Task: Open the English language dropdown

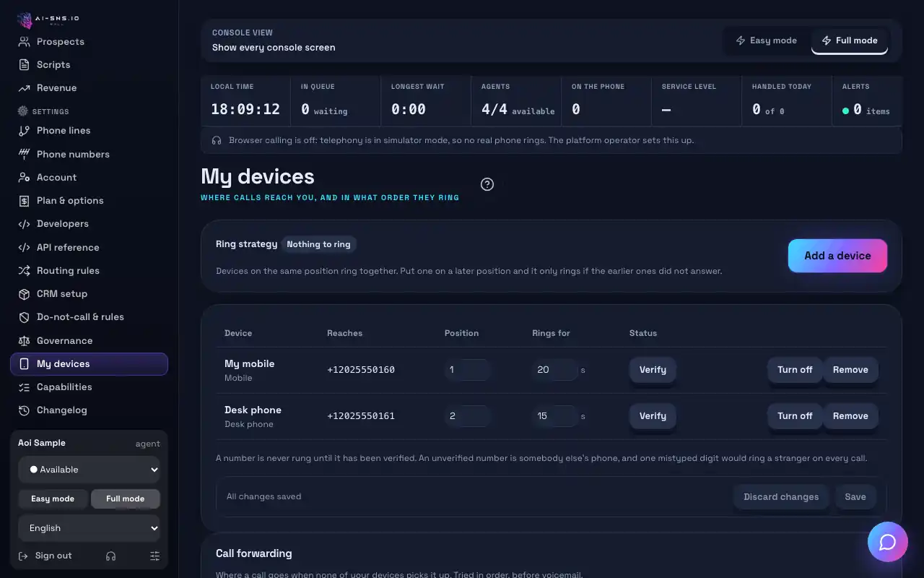Action: click(90, 528)
